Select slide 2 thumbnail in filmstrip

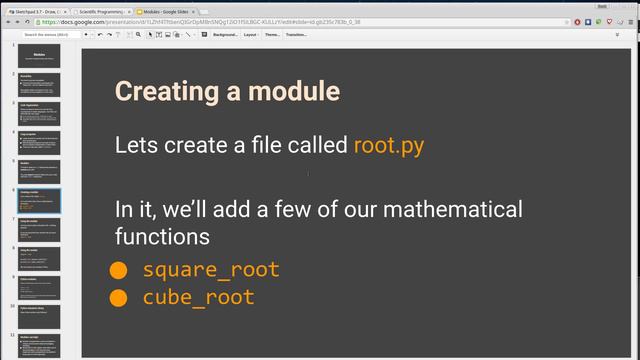[39, 85]
